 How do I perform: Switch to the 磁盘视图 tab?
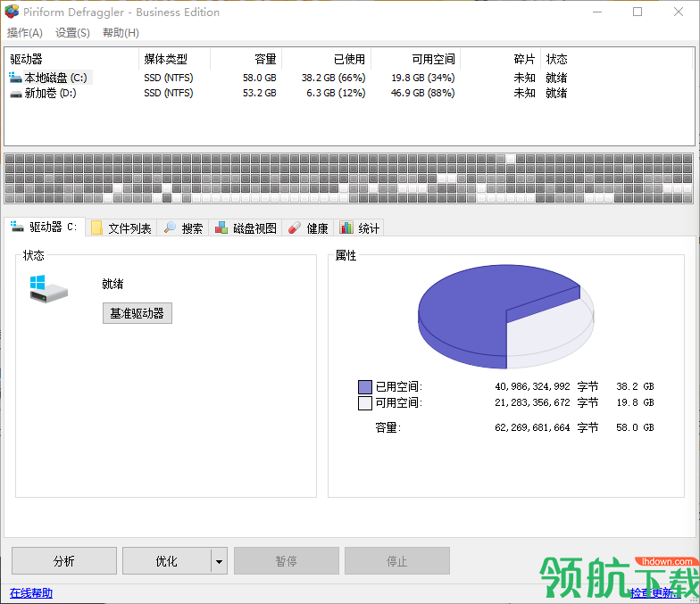[x=245, y=228]
